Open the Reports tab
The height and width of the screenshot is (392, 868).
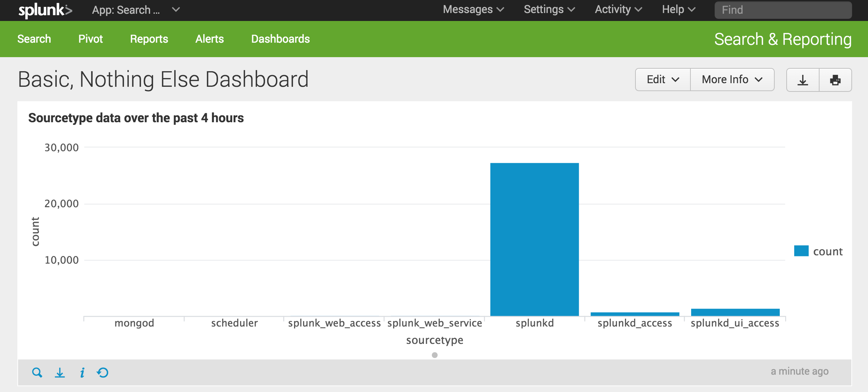coord(149,39)
